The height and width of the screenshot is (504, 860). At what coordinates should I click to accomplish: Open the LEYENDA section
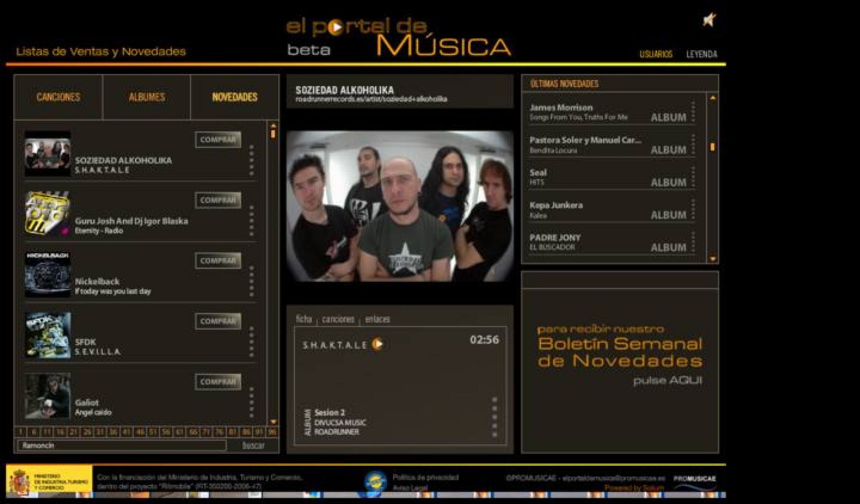(701, 54)
